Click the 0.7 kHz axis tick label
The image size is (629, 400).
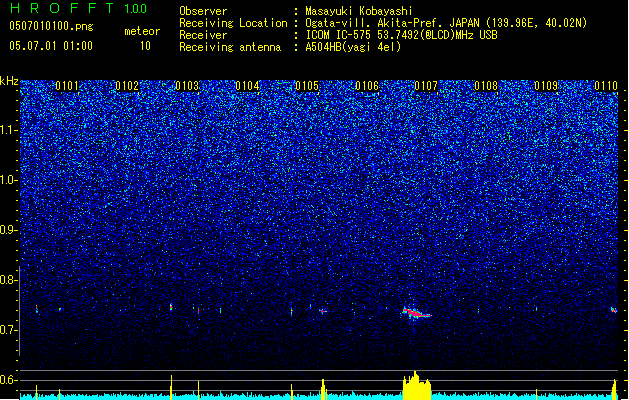pyautogui.click(x=9, y=330)
